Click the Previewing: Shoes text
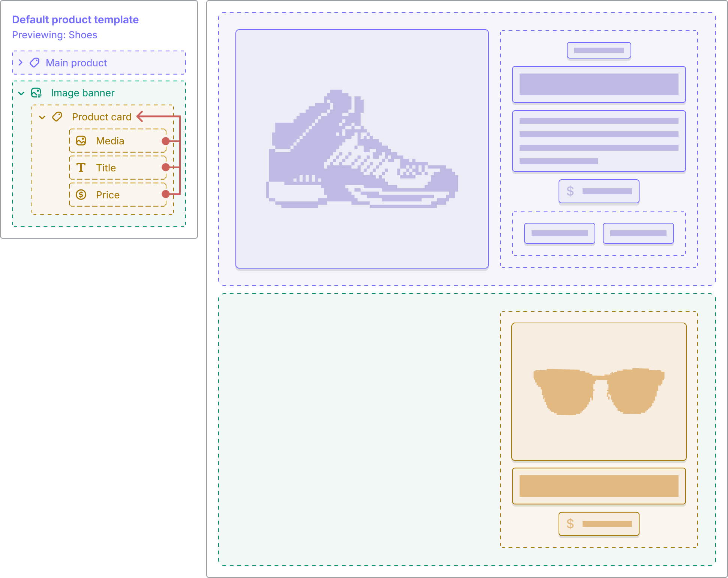The height and width of the screenshot is (578, 728). [55, 35]
